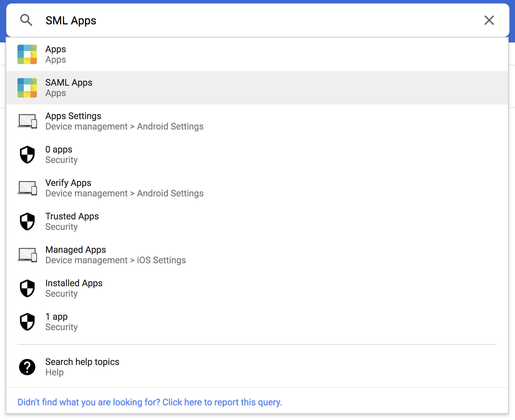Click the X to clear the search
The width and height of the screenshot is (515, 420).
(489, 20)
